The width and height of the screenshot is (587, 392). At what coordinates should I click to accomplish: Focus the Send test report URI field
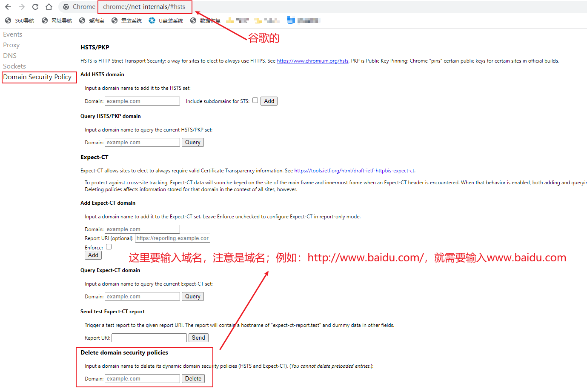click(149, 338)
